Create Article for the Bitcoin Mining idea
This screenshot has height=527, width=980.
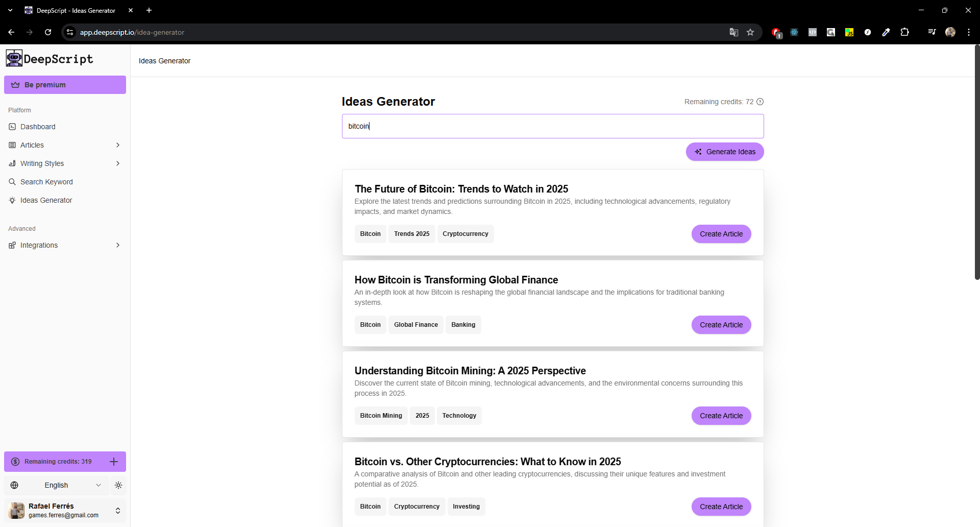click(x=721, y=416)
